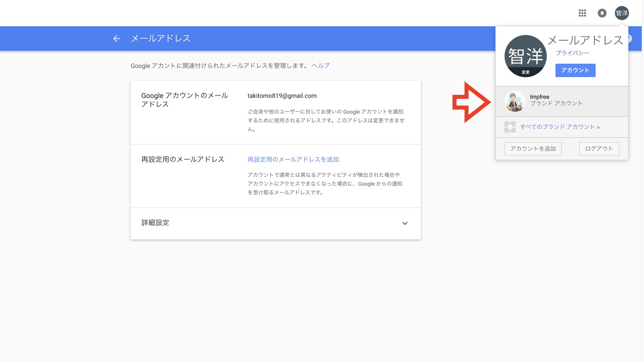Click the アカウントを追加 button
Screen dimensions: 644x362
[x=533, y=148]
